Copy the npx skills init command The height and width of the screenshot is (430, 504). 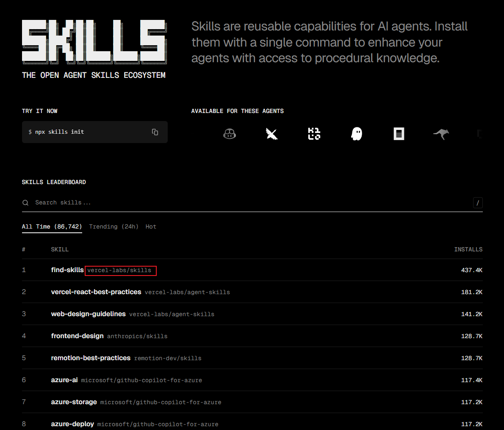(155, 132)
